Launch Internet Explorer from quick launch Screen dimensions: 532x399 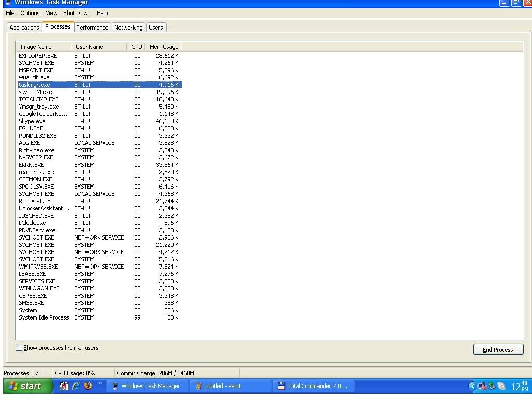pos(76,386)
